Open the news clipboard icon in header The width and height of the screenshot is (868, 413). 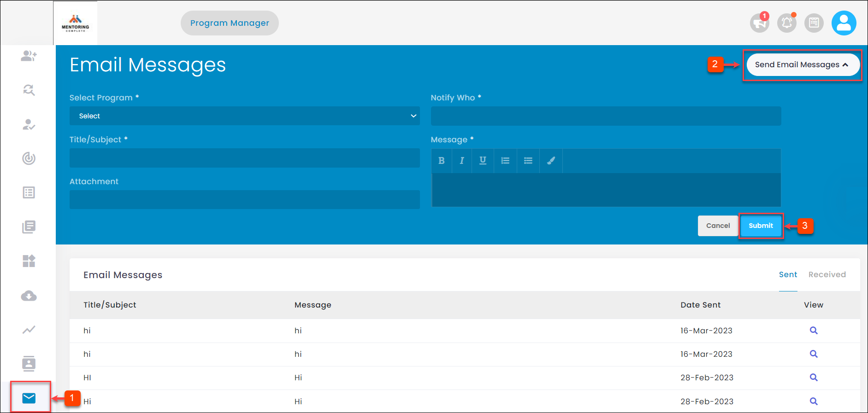(x=814, y=23)
